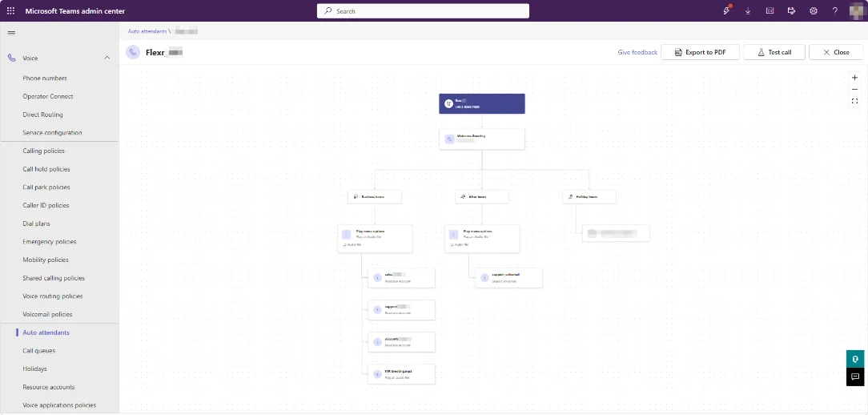Open the app launcher waffle icon
Screen dimensions: 868x415
(10, 10)
